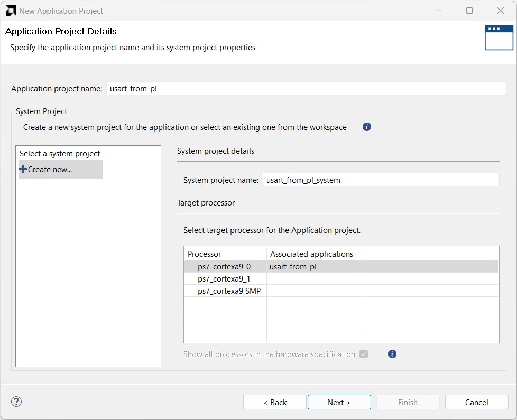
Task: Click info icon beside Show all processors
Action: pyautogui.click(x=392, y=354)
